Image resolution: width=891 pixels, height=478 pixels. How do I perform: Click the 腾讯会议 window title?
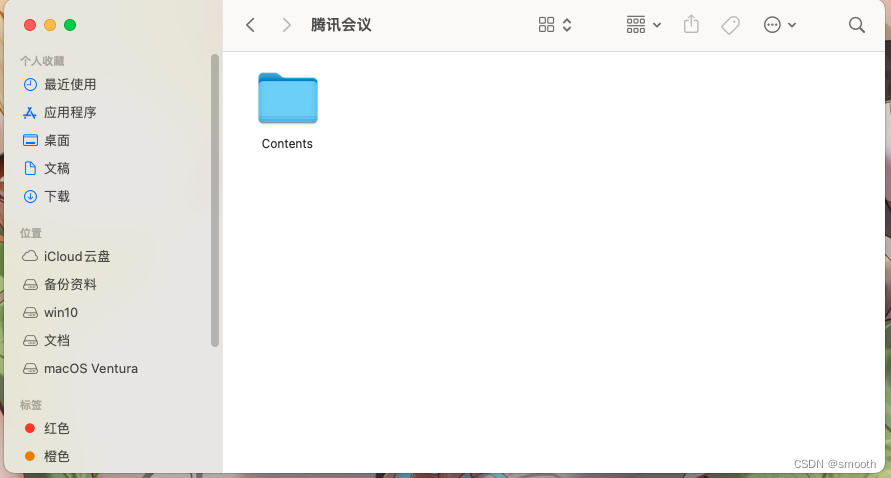[x=341, y=25]
